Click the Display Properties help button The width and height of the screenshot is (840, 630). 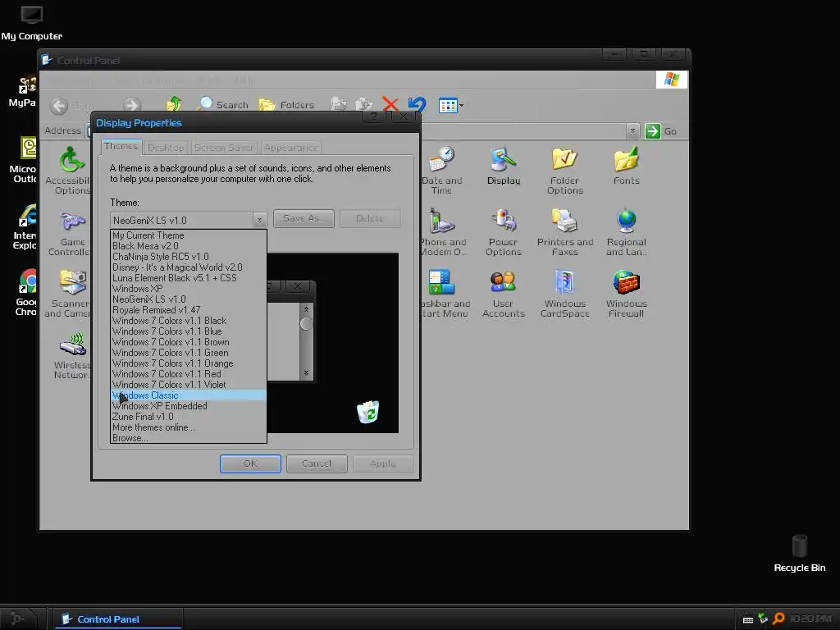(374, 116)
